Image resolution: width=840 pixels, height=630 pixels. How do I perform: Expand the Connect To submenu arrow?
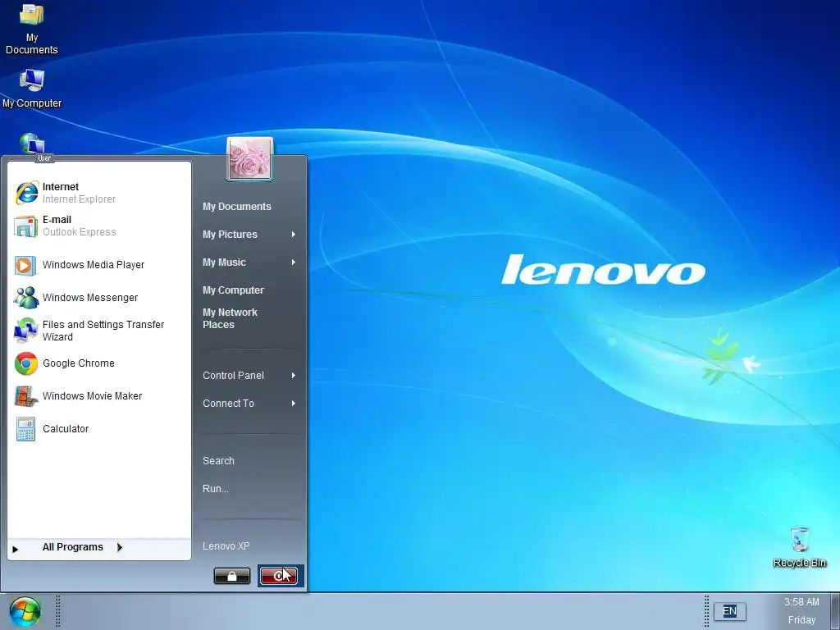pyautogui.click(x=294, y=404)
